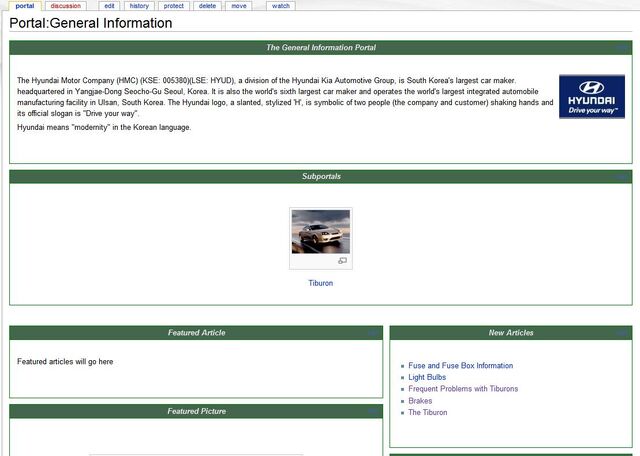Click The General Information Portal header
The height and width of the screenshot is (456, 640).
pyautogui.click(x=321, y=48)
